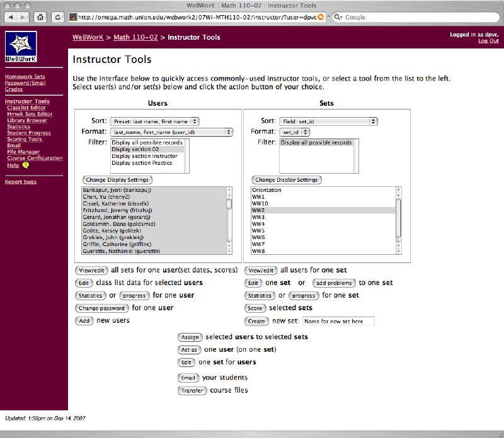Viewport: 504px width, 438px height.
Task: Click the Math 110-02 breadcrumb link
Action: tap(135, 37)
